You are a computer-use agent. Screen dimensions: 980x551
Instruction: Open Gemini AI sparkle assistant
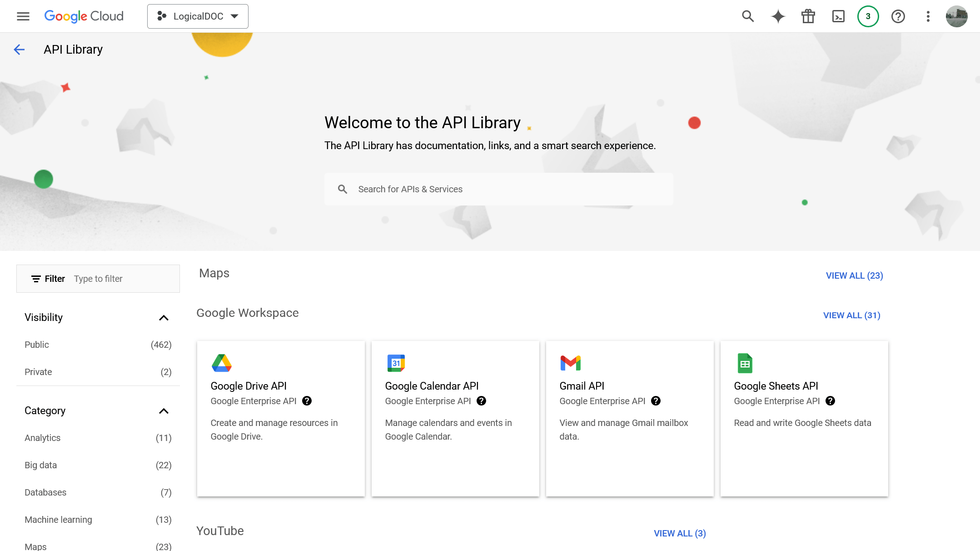[x=778, y=16]
